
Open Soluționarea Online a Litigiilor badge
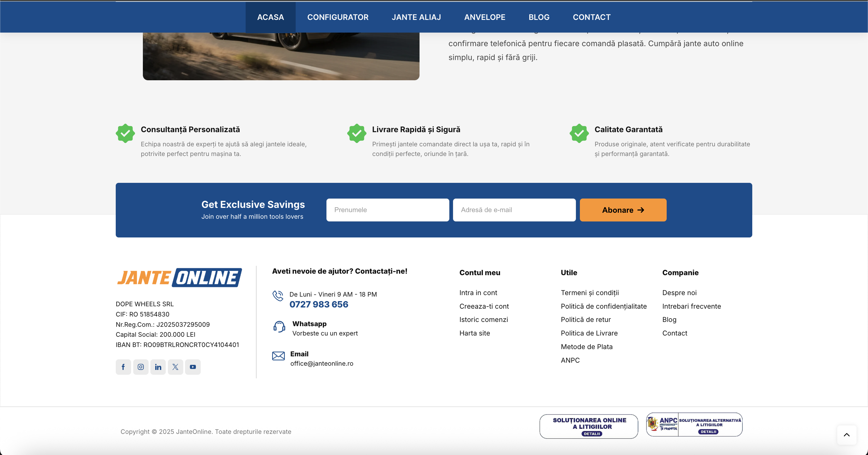pyautogui.click(x=589, y=426)
